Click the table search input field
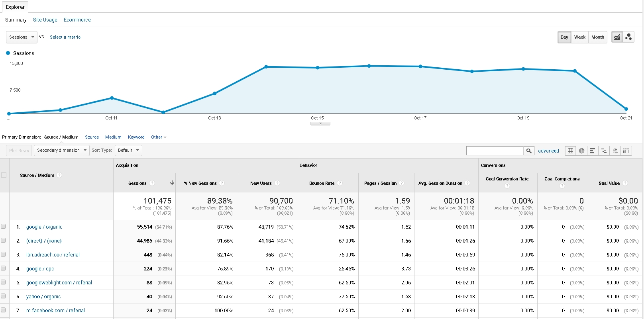Image resolution: width=644 pixels, height=319 pixels. click(x=495, y=151)
